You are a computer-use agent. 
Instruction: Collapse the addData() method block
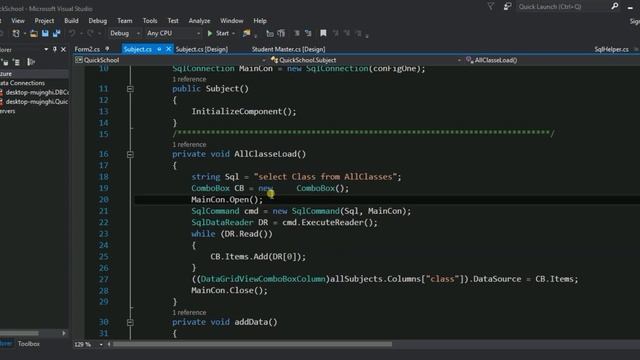(x=130, y=322)
